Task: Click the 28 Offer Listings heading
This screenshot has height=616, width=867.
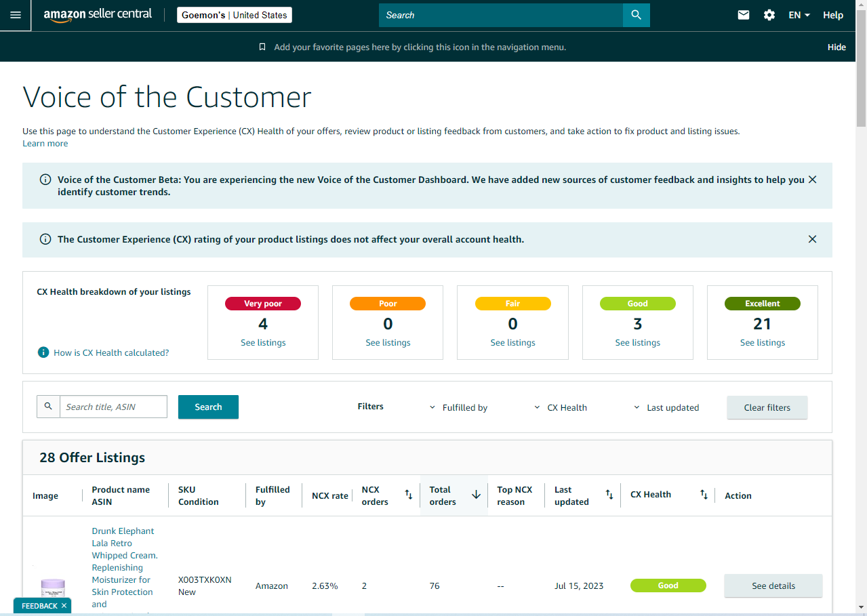Action: 92,457
